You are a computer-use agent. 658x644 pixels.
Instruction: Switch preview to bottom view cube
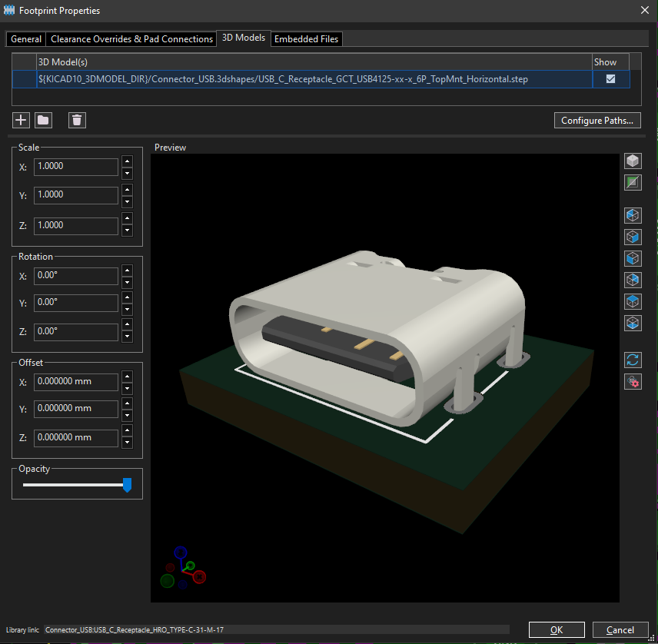tap(633, 323)
